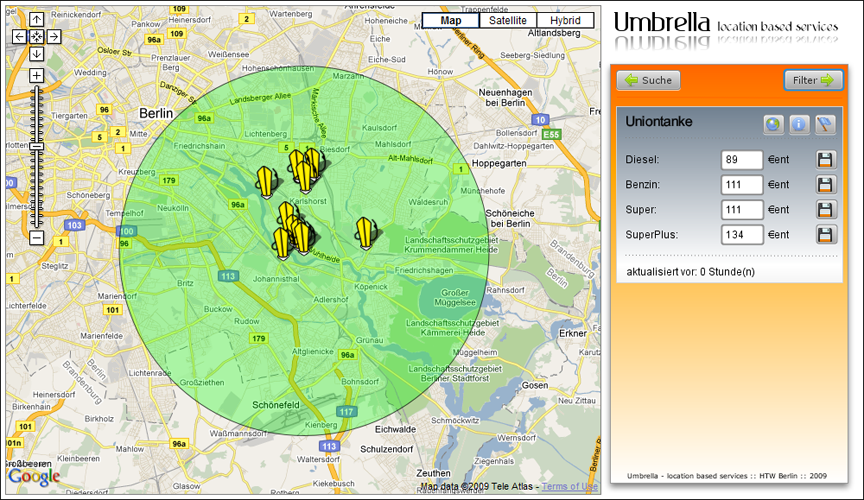Focus the Diesel price field
Screen dimensions: 864x500
pos(742,160)
